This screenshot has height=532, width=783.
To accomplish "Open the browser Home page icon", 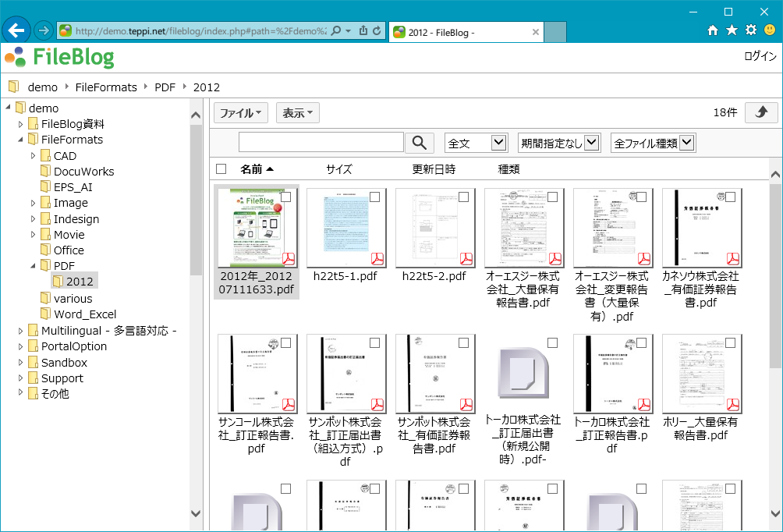I will (713, 30).
